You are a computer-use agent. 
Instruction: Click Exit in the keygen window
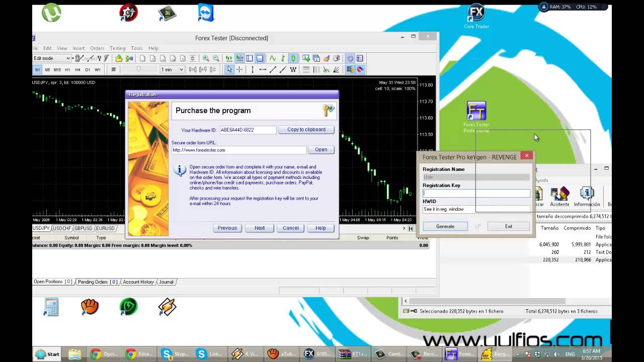coord(509,227)
